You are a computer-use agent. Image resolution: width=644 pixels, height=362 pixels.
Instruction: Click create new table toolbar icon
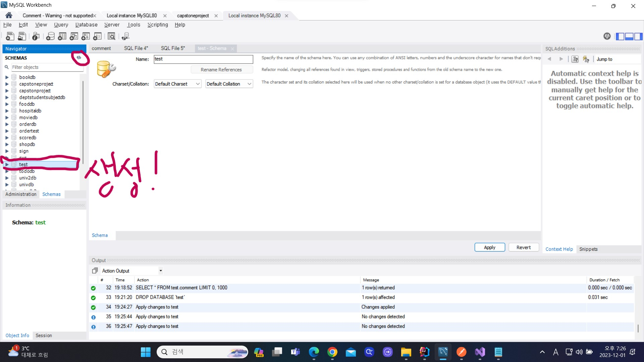pyautogui.click(x=62, y=36)
